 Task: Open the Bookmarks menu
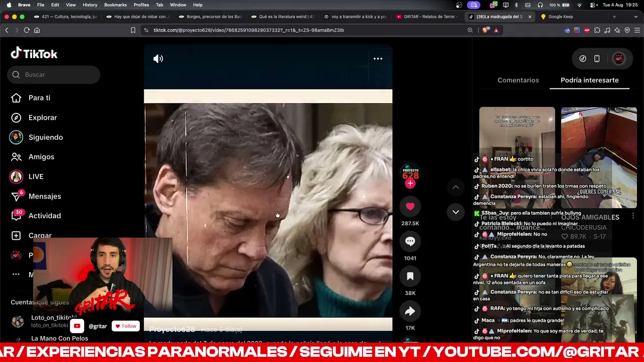tap(115, 5)
